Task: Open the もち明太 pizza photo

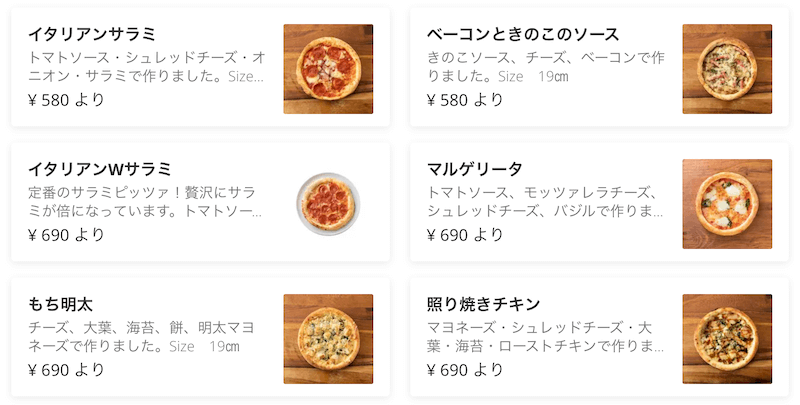Action: [328, 339]
